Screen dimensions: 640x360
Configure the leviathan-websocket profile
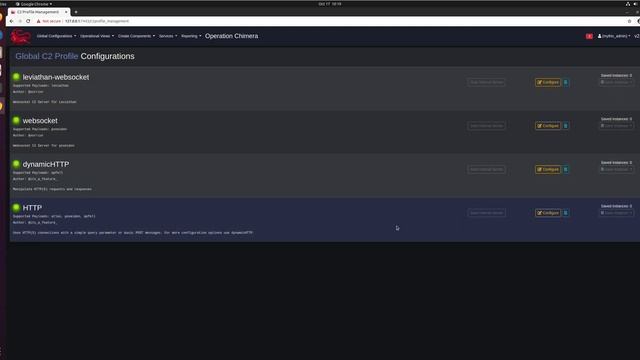(x=548, y=82)
